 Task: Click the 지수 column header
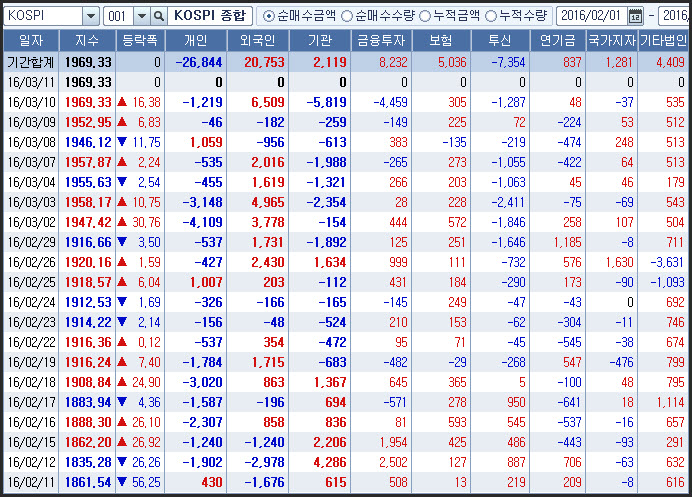click(x=87, y=41)
